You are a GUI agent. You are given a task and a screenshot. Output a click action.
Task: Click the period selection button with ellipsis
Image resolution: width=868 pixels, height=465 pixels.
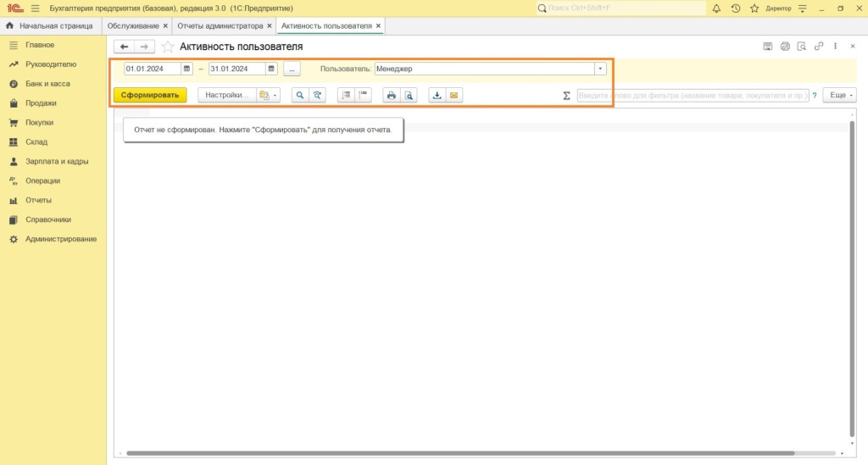[292, 69]
